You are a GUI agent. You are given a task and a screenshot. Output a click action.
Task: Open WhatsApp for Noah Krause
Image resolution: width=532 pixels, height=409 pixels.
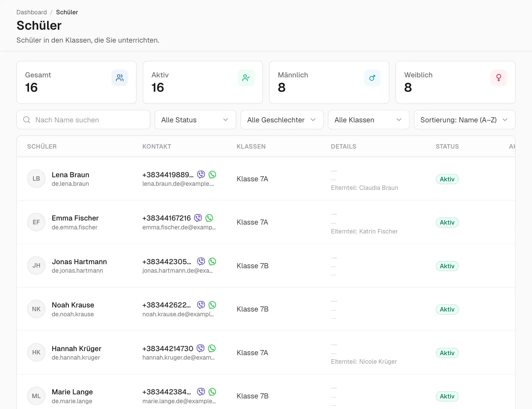(x=212, y=305)
